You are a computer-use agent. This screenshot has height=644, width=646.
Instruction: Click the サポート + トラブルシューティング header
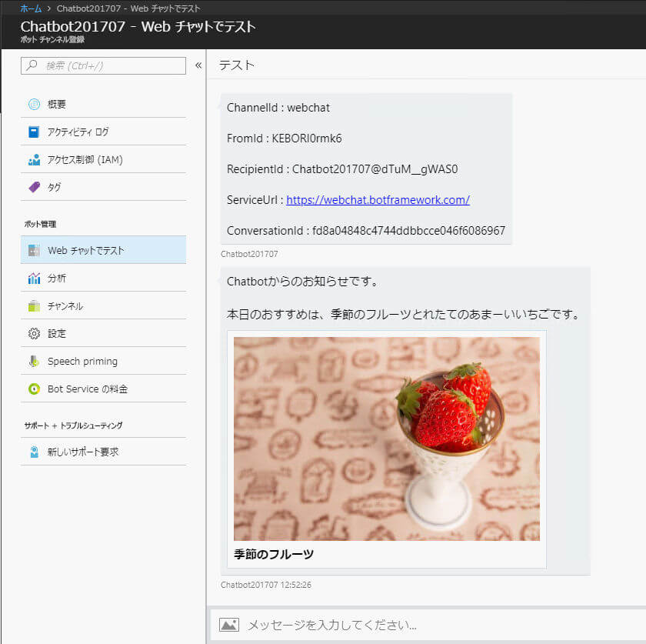[73, 425]
